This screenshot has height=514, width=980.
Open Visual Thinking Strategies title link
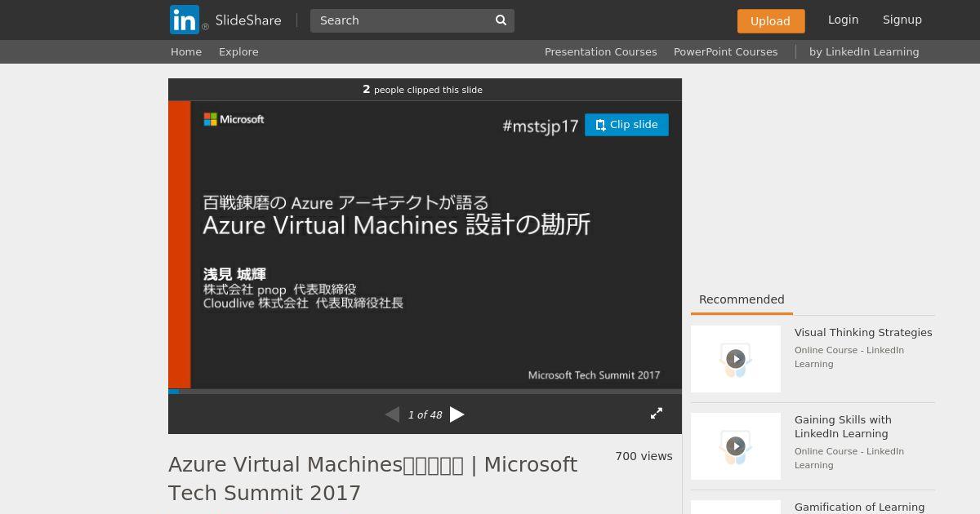863,332
